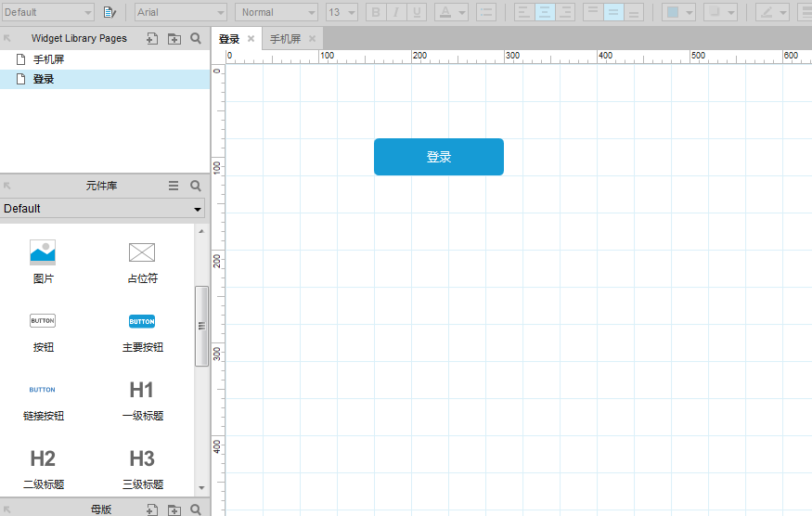812x516 pixels.
Task: Open the font size 13 dropdown
Action: tap(342, 12)
